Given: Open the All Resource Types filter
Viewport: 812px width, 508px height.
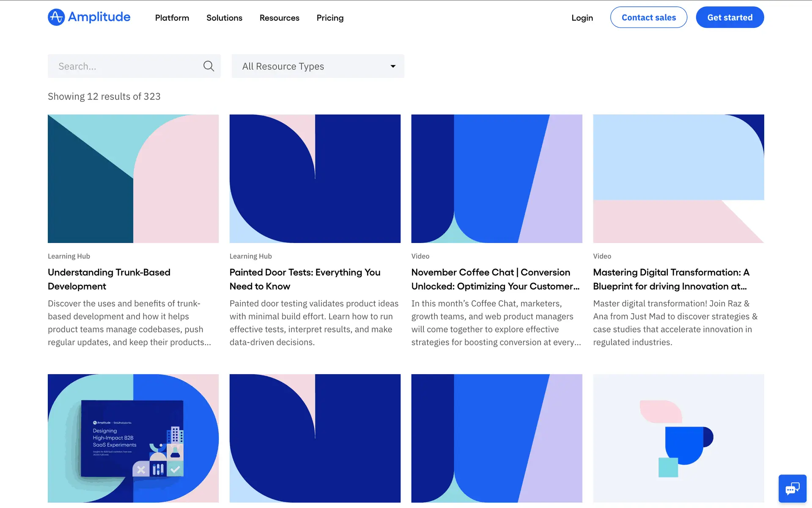Looking at the screenshot, I should tap(317, 66).
